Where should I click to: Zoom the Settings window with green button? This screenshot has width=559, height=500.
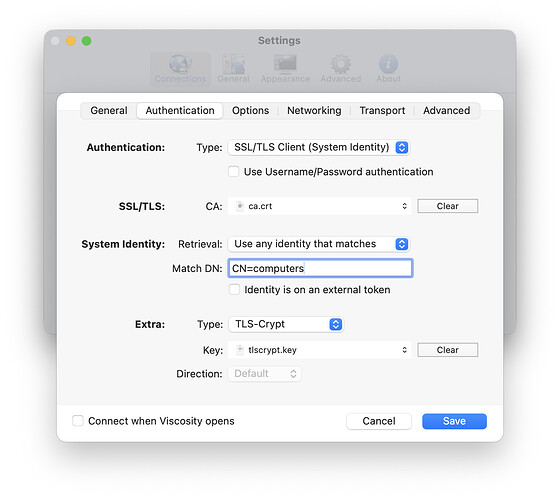(86, 41)
